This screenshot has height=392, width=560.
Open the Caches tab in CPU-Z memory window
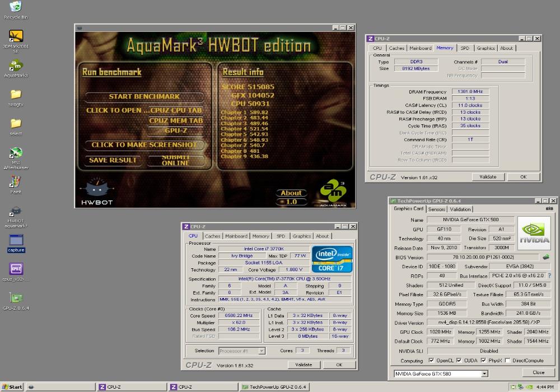click(x=396, y=48)
